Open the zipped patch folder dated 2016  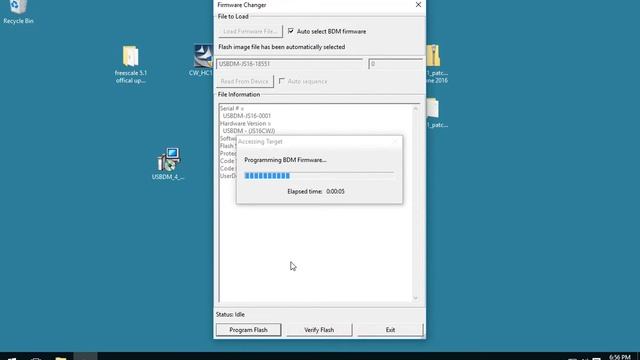(436, 64)
